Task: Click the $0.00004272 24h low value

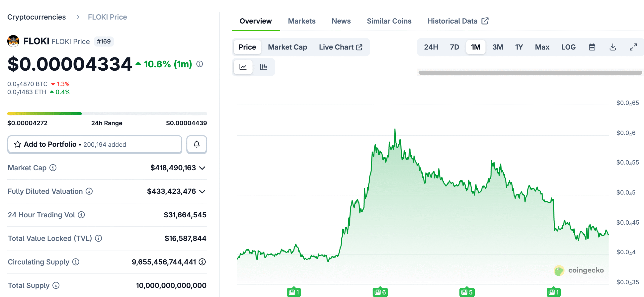Action: pyautogui.click(x=27, y=123)
